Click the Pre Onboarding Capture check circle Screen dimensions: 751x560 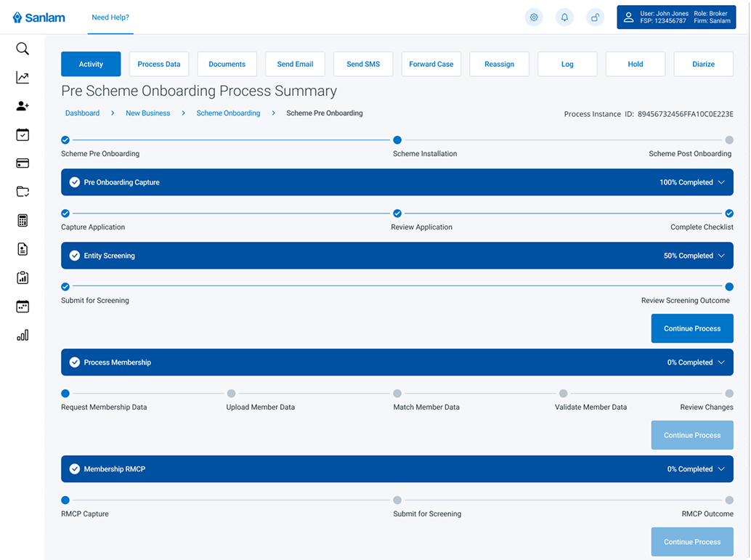[74, 182]
